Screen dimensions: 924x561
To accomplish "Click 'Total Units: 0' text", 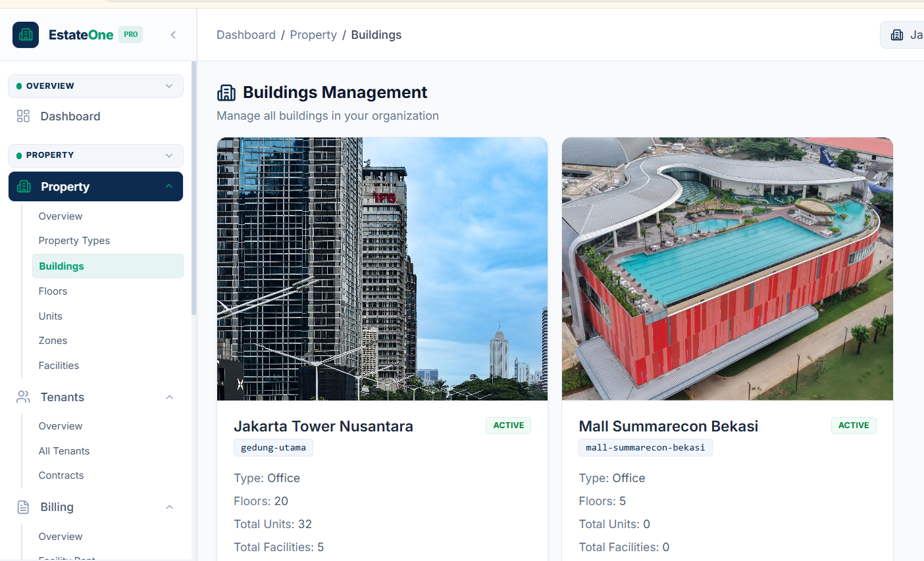I will (x=615, y=524).
